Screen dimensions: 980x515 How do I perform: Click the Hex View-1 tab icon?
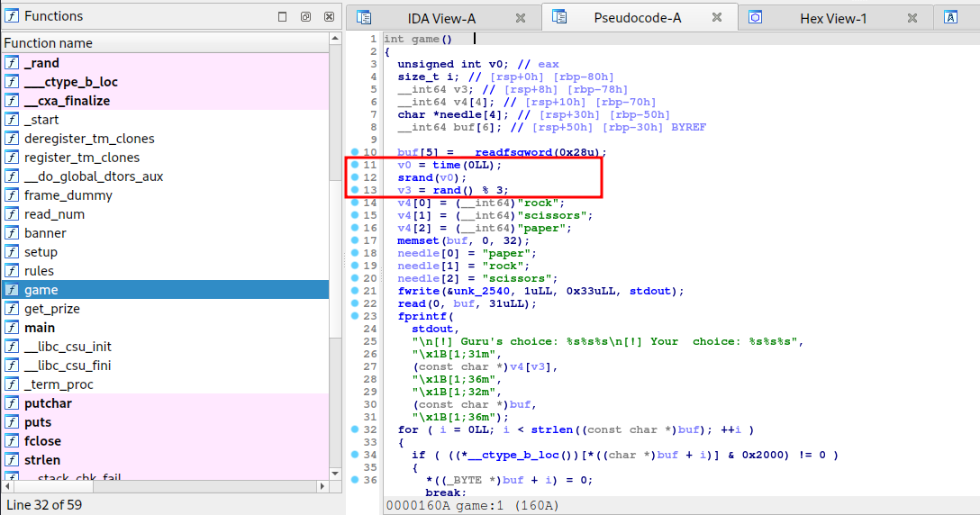[755, 17]
